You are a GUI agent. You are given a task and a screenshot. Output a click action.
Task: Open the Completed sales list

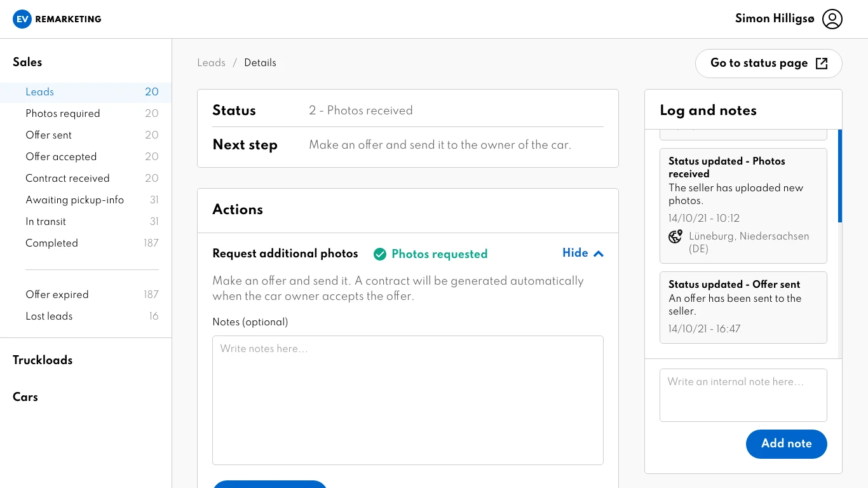51,243
